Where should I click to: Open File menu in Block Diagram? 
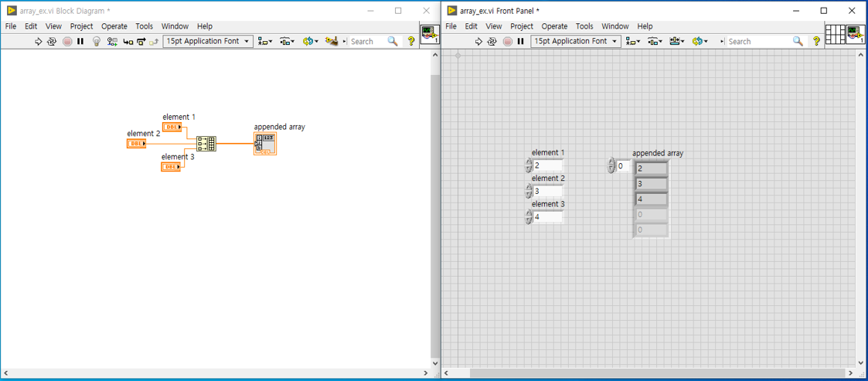click(11, 26)
